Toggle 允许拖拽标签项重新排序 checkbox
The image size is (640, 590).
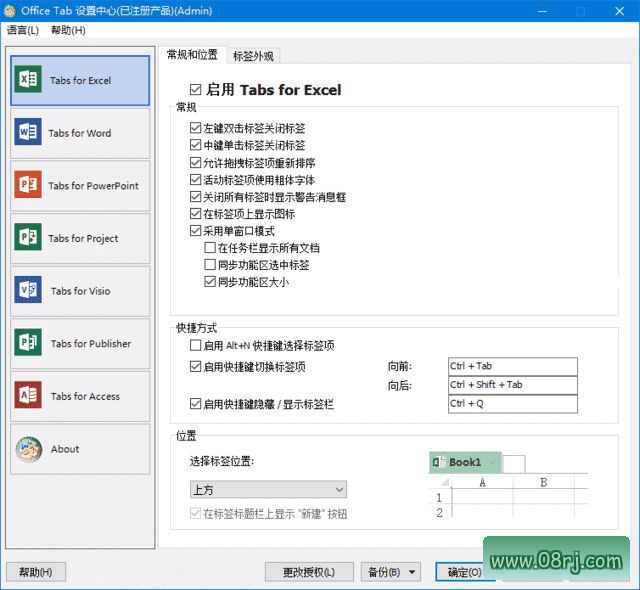click(x=196, y=163)
